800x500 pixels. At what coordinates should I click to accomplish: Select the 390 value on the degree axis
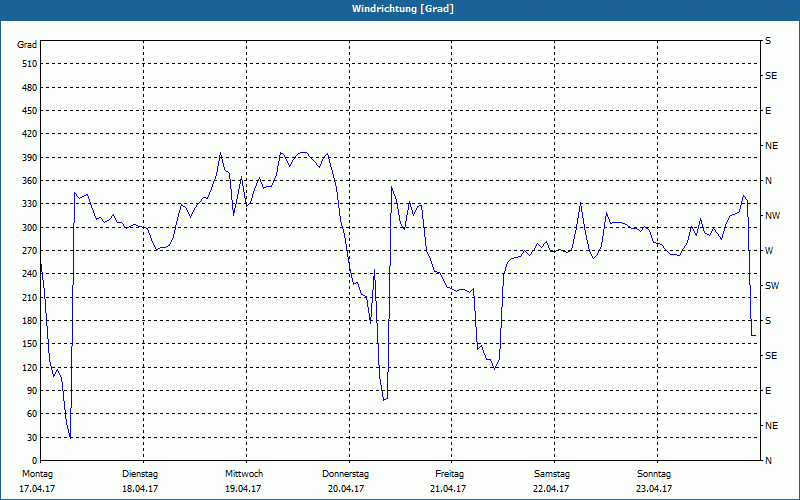click(x=30, y=157)
